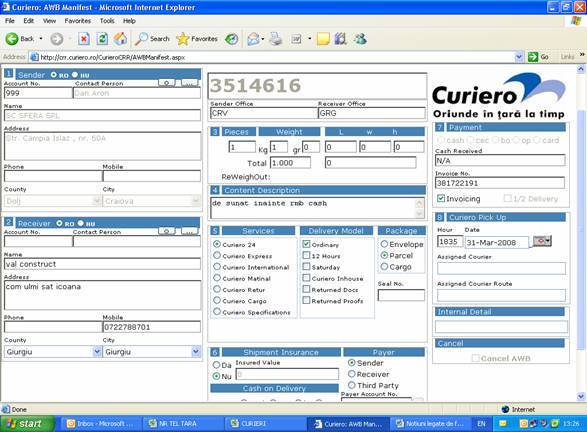
Task: Select the Third Party payer radio
Action: [x=352, y=385]
